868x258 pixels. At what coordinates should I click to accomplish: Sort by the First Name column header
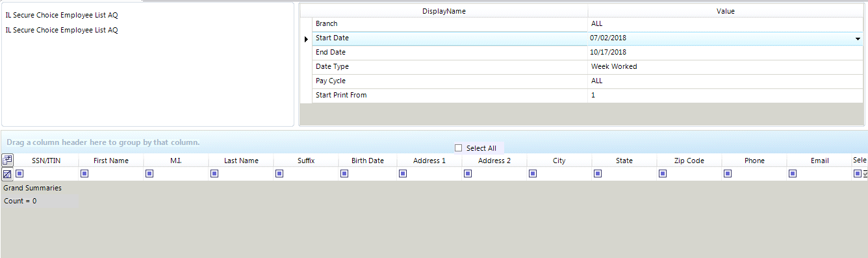coord(111,161)
